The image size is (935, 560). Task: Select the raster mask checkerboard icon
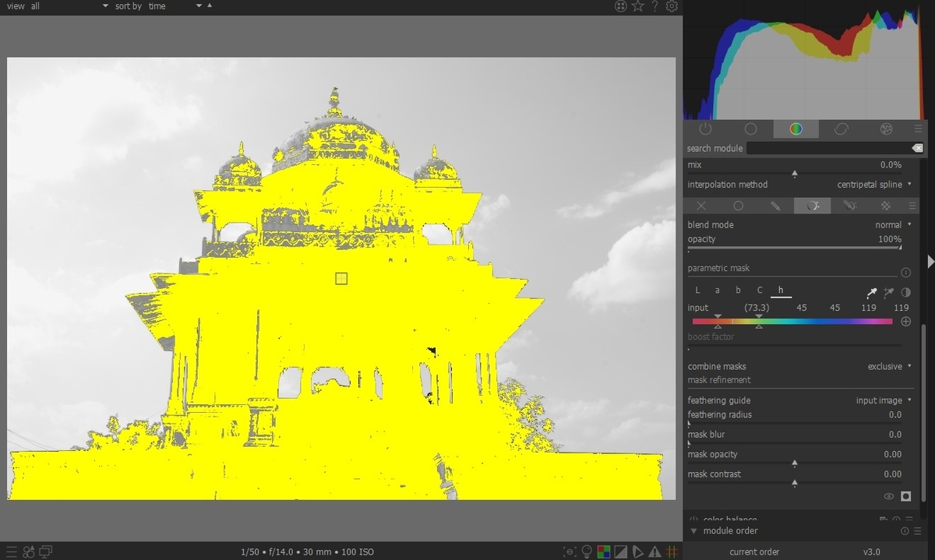coord(886,206)
